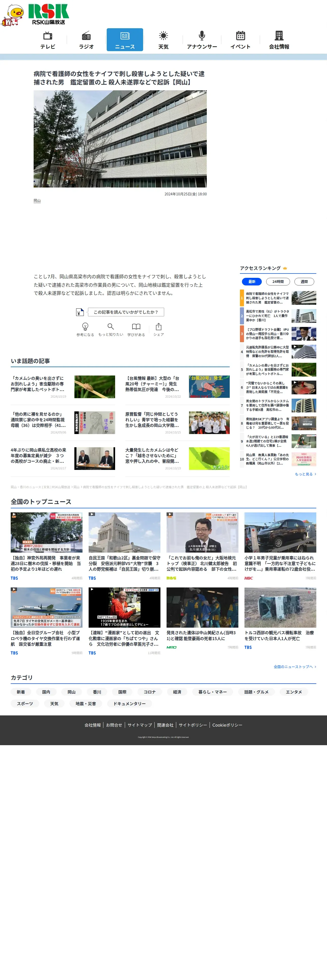Click the RSK山陽放送 logo
This screenshot has height=980, width=327.
coord(49,14)
